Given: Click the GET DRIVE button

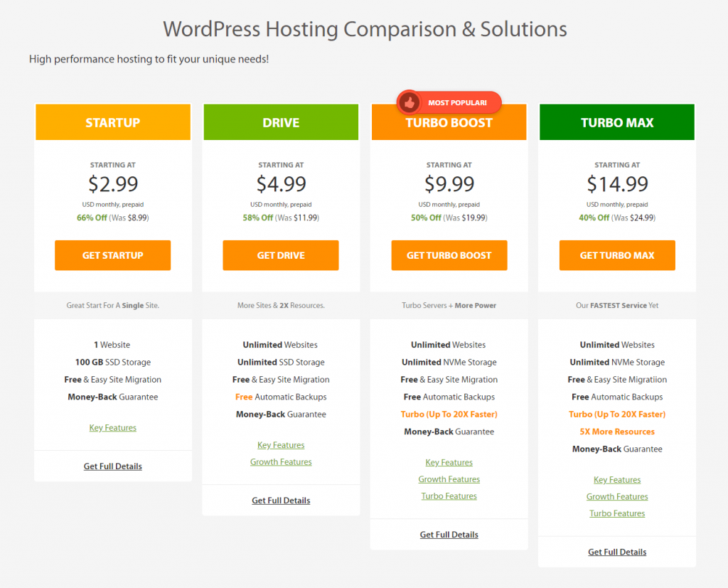Looking at the screenshot, I should (x=281, y=255).
